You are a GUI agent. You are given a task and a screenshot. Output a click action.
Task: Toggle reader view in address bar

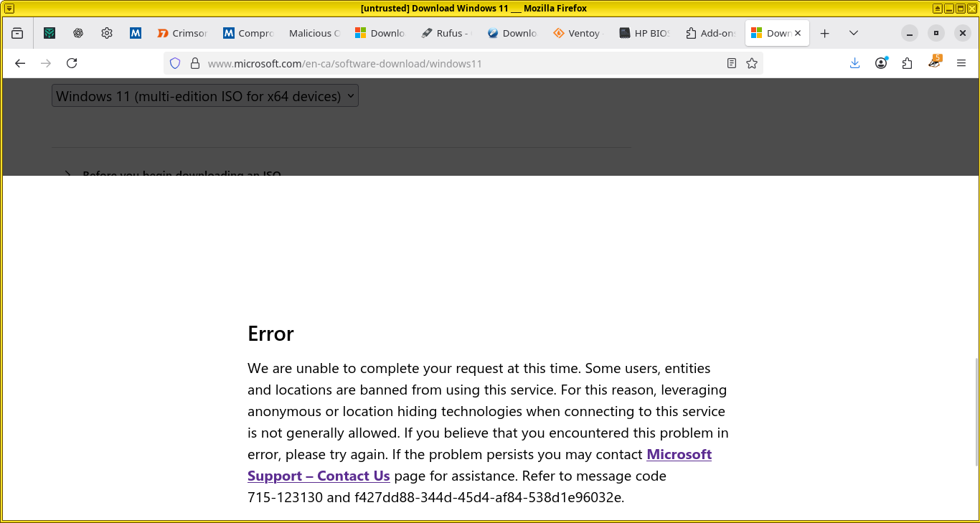(731, 63)
